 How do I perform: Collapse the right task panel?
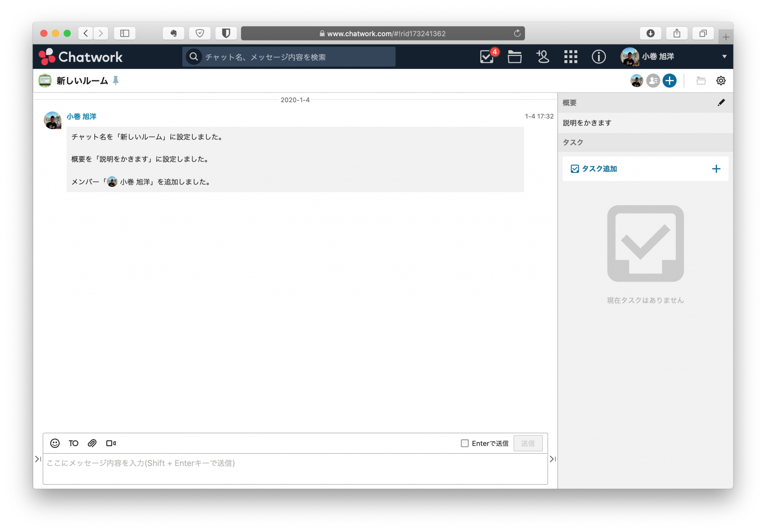click(x=552, y=459)
